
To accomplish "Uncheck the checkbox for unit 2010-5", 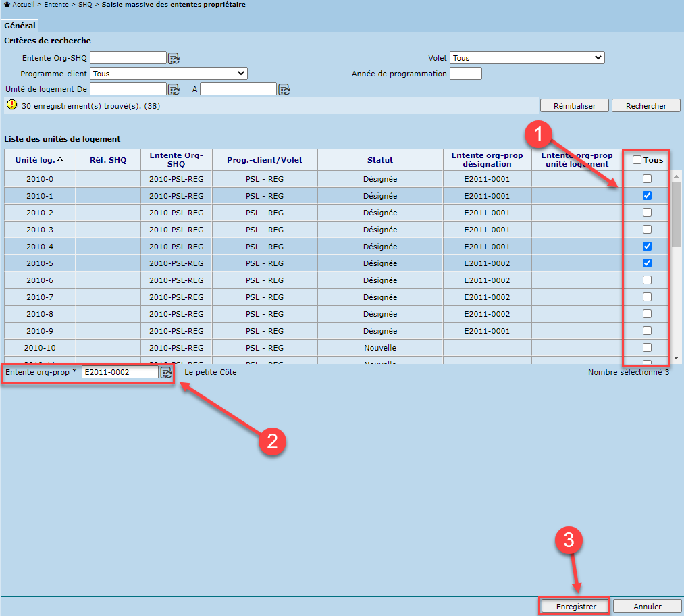I will [647, 263].
